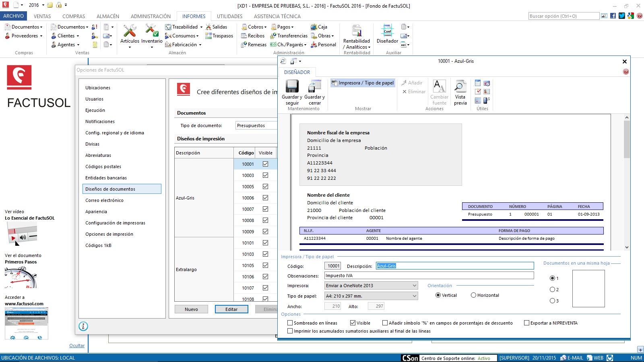Open Recibos report
This screenshot has width=644, height=362.
[x=253, y=36]
